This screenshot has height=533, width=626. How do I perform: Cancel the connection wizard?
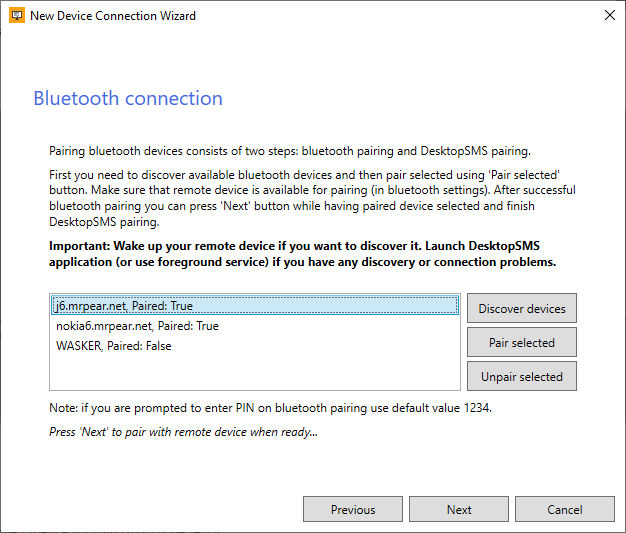565,510
